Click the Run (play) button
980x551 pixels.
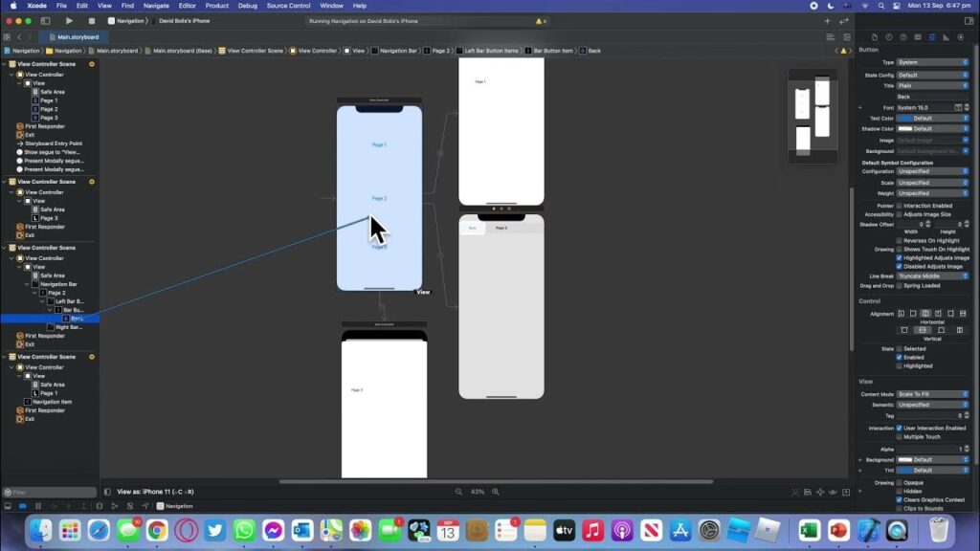(69, 20)
